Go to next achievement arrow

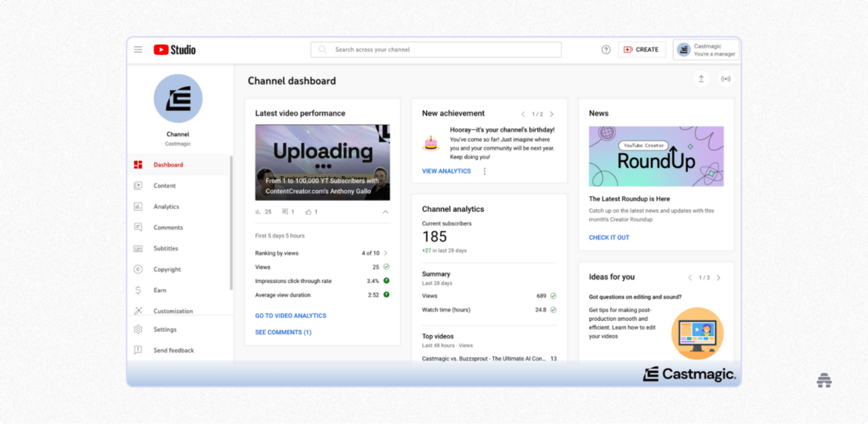(x=552, y=114)
